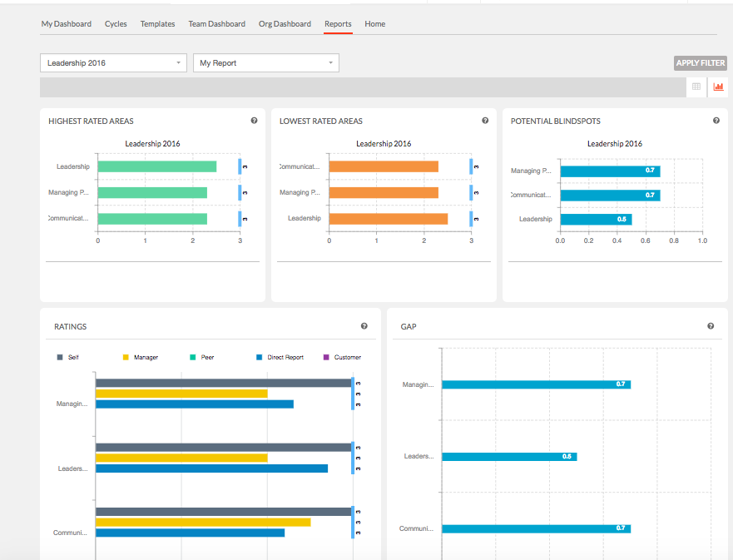Click orange Managing P... bar in Lowest Rated

coord(384,192)
